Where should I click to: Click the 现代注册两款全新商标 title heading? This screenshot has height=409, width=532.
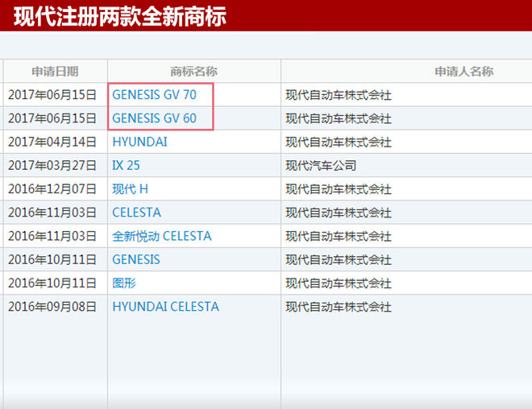tap(120, 16)
